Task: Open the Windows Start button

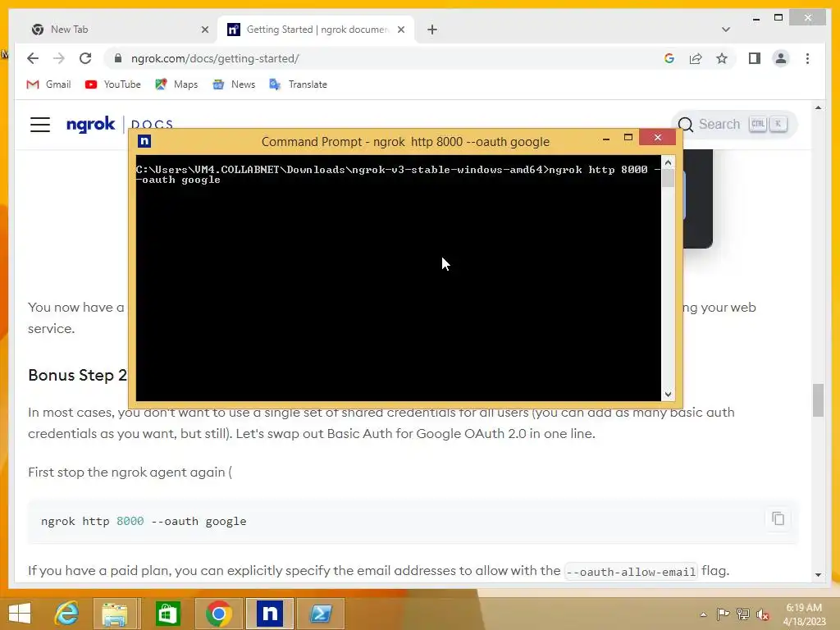Action: pyautogui.click(x=20, y=614)
